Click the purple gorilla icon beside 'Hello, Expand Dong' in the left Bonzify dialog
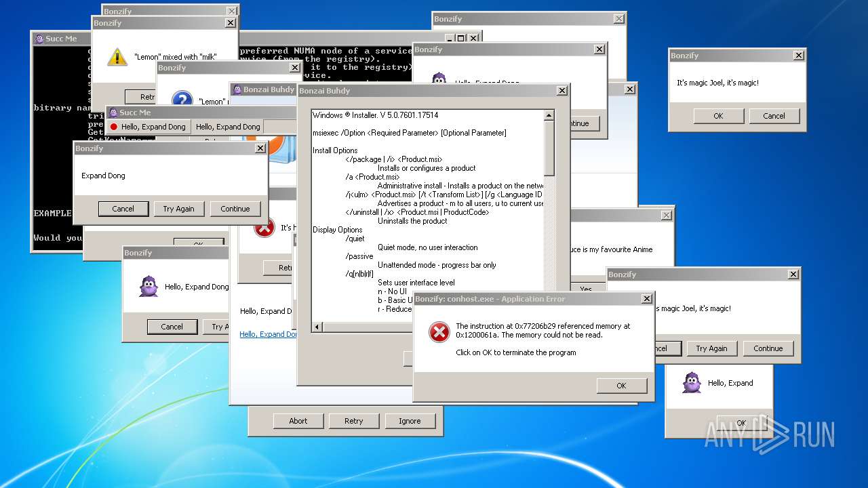Viewport: 868px width, 488px height. (149, 287)
